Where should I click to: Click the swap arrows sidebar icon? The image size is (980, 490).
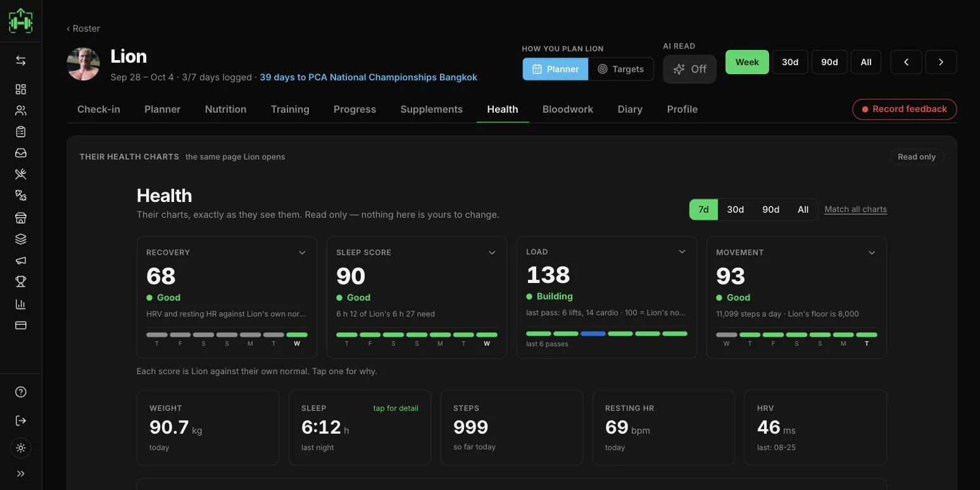coord(21,61)
